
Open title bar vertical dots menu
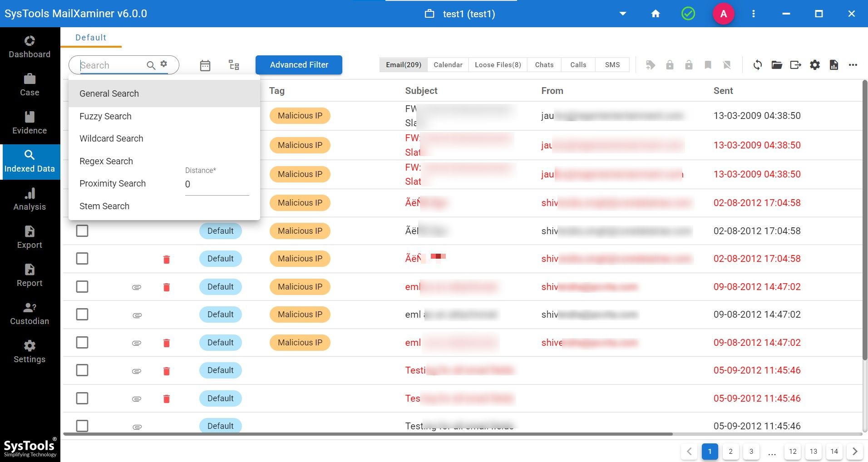click(x=754, y=14)
